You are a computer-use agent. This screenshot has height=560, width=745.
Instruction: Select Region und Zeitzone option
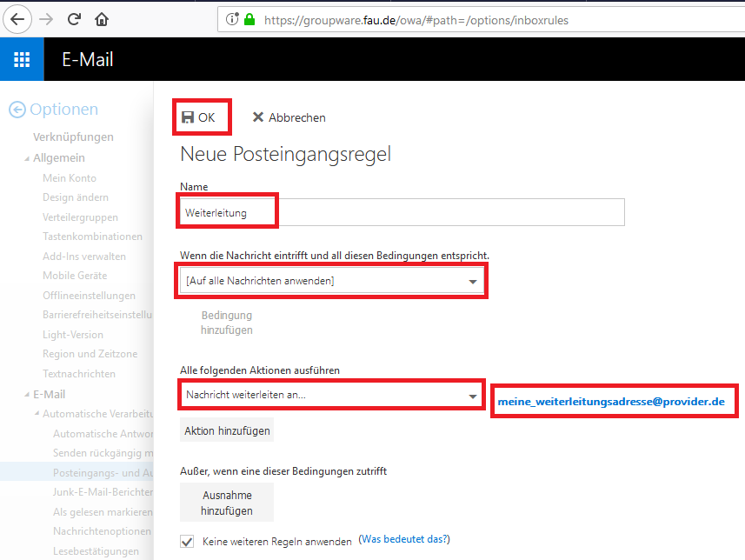(90, 354)
